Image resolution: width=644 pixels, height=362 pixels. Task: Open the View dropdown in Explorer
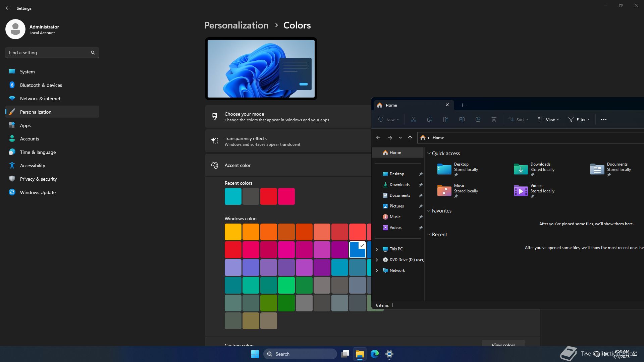pos(548,119)
